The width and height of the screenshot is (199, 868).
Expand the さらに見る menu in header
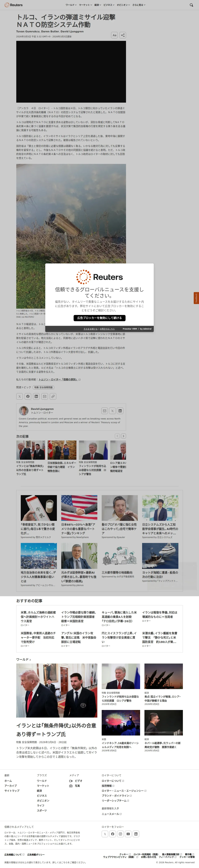139,5
